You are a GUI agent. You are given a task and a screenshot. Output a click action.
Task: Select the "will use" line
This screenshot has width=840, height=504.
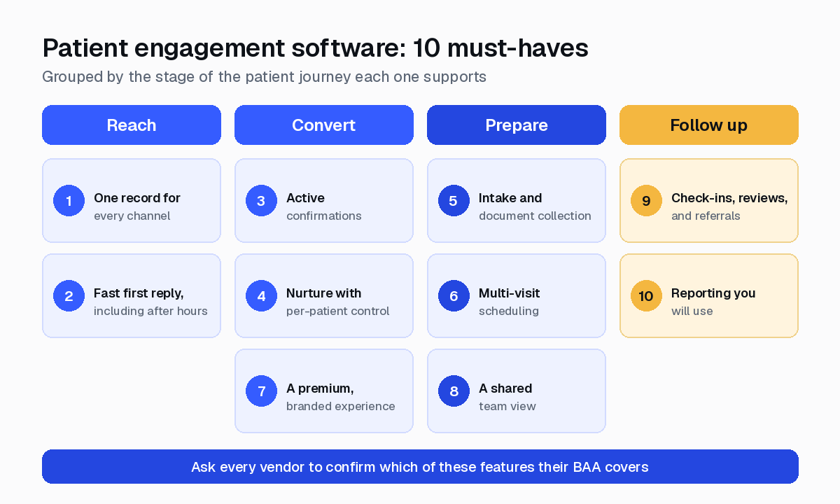[692, 311]
